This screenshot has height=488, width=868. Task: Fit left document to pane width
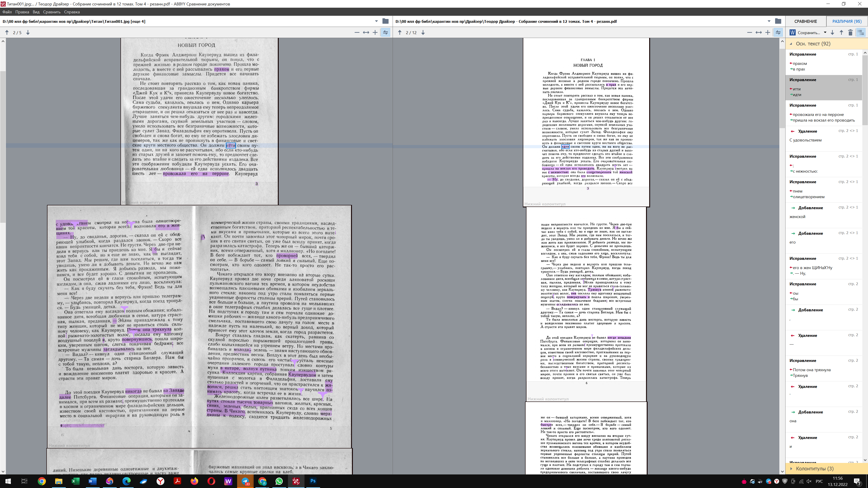(366, 32)
